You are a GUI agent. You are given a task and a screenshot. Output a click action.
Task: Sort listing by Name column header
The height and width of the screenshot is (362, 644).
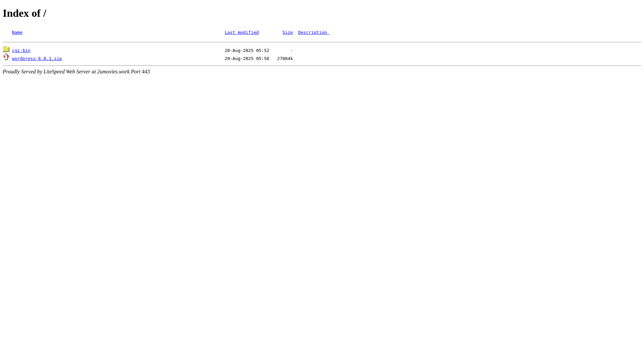click(17, 33)
